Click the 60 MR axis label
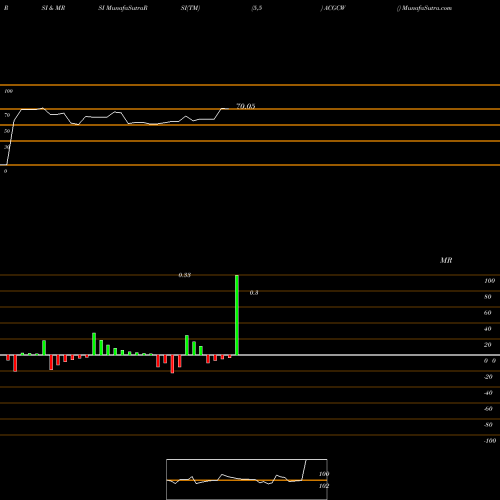The height and width of the screenshot is (500, 500). pos(488,313)
